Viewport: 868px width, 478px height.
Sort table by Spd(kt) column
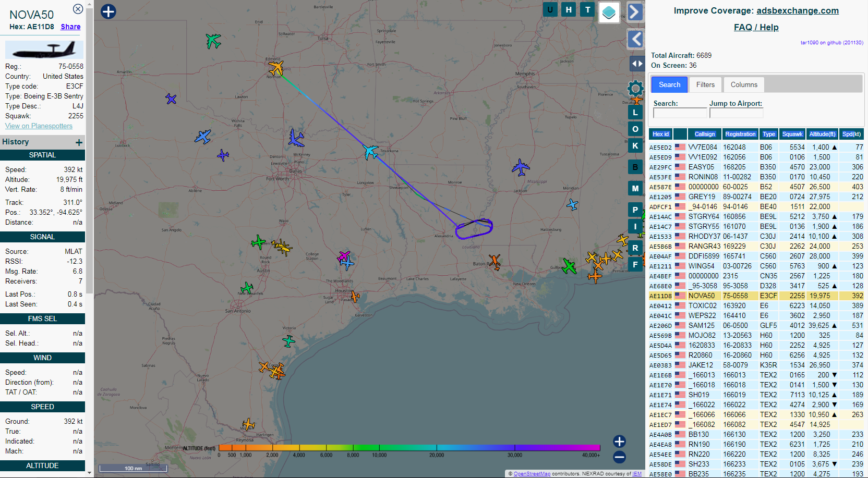coord(851,134)
